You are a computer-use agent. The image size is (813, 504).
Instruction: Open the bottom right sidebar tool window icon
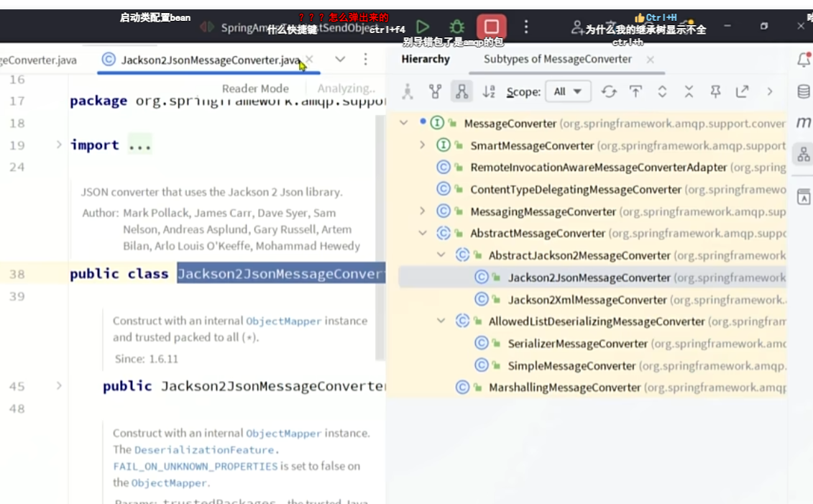(804, 196)
